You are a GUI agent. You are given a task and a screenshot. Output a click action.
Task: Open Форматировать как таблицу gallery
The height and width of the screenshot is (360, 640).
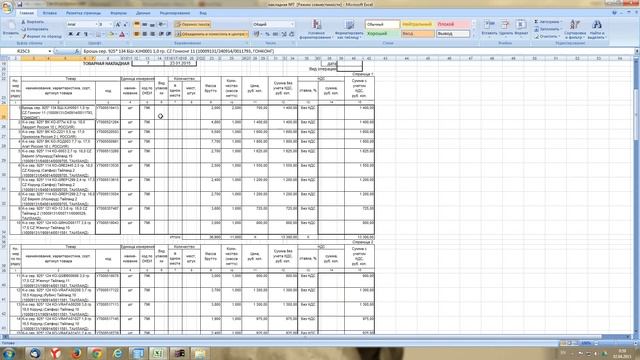349,29
